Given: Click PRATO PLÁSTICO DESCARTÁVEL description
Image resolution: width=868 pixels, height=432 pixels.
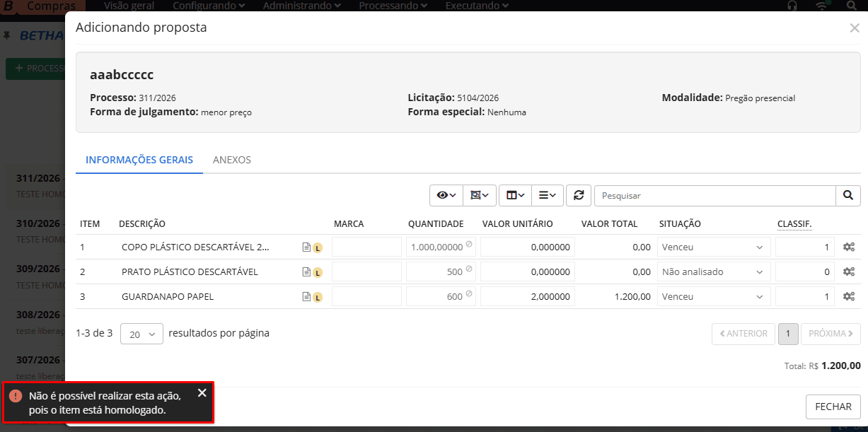Looking at the screenshot, I should [190, 272].
